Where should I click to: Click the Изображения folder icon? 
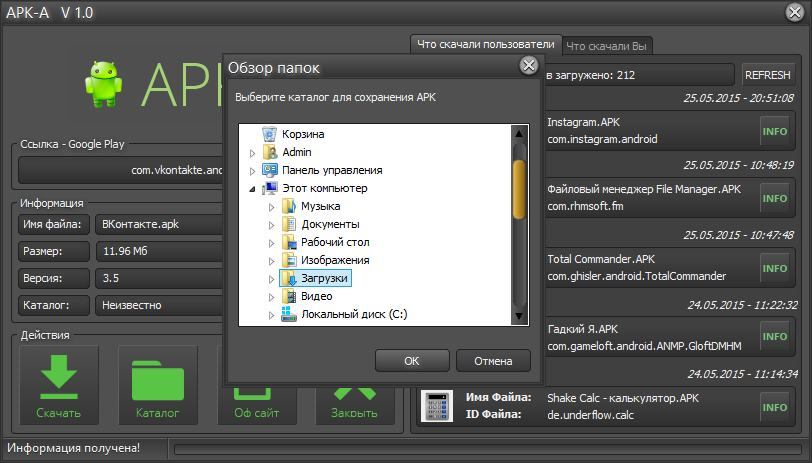coord(288,260)
